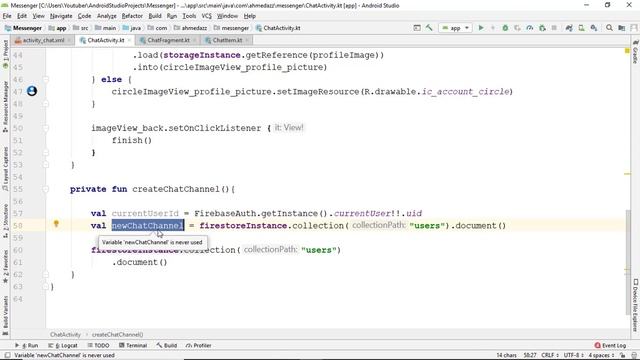Click the account circle drawable gutter icon on line 47
The height and width of the screenshot is (360, 640).
32,91
